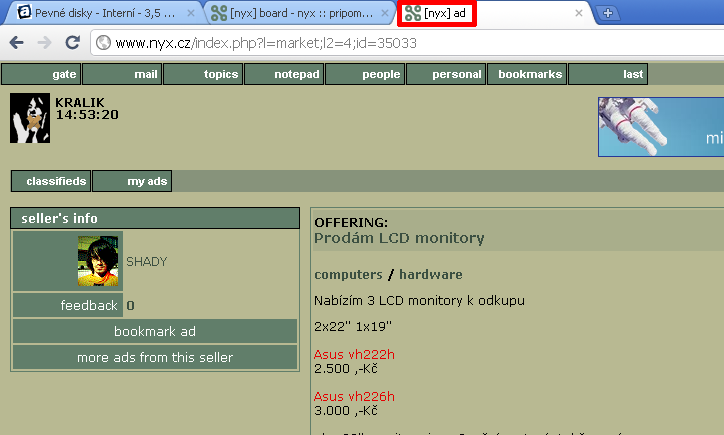Close the [nyx] board tab
The width and height of the screenshot is (724, 435).
(x=384, y=13)
